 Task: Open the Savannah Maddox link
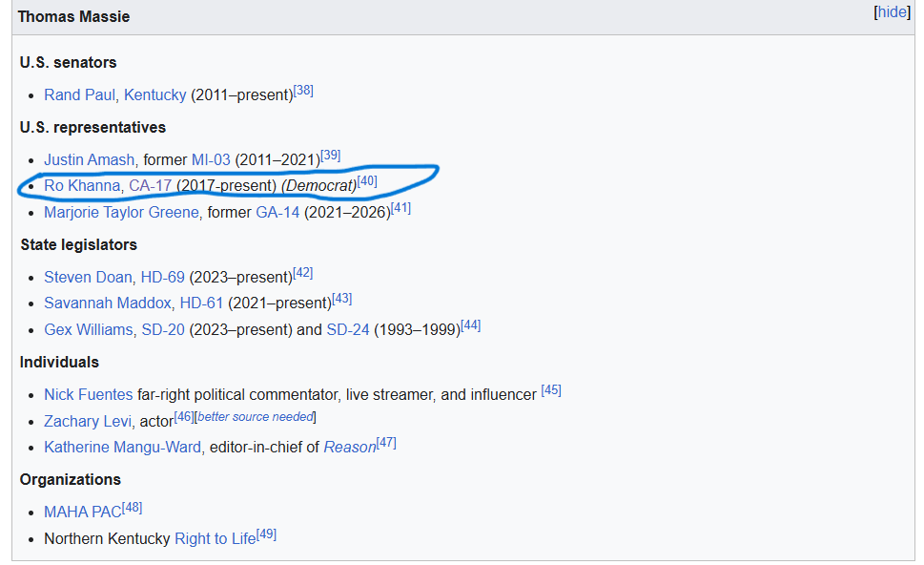coord(108,303)
